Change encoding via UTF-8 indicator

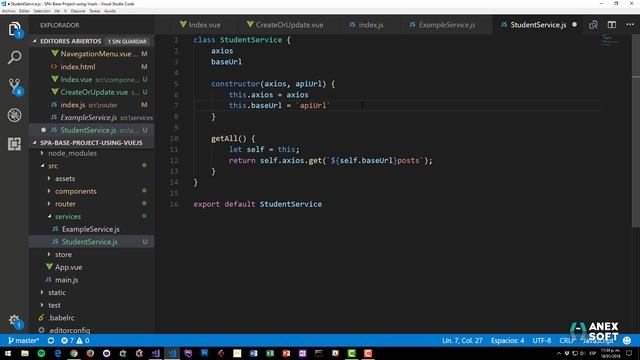(541, 340)
